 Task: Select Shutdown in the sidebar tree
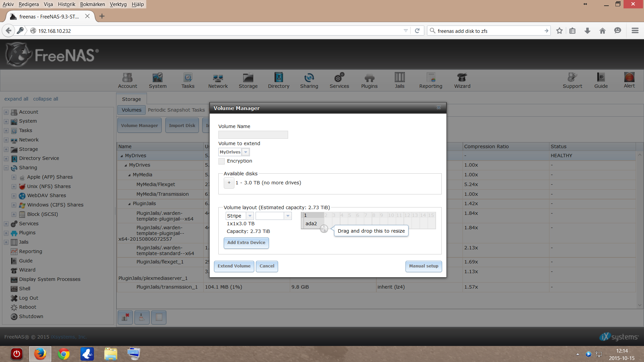(31, 316)
